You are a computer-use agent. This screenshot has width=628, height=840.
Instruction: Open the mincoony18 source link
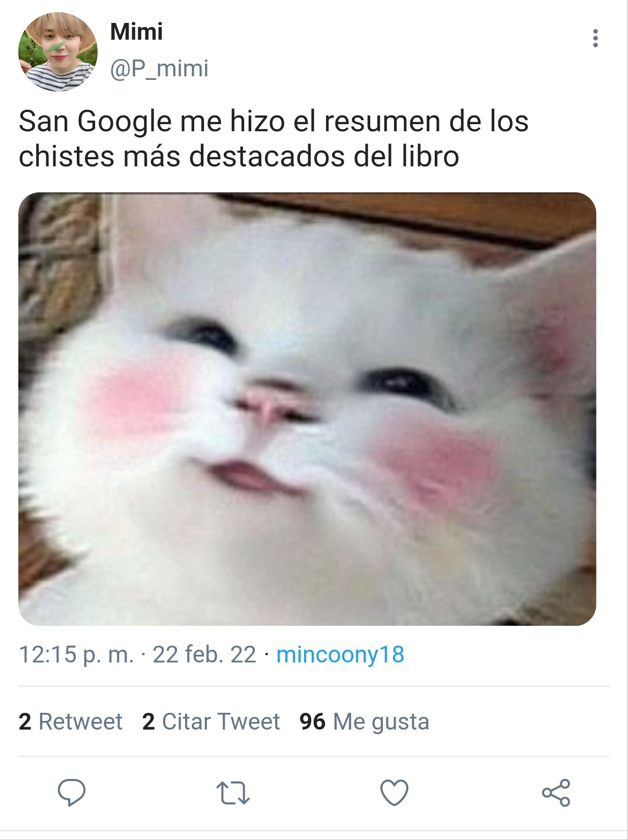[340, 654]
